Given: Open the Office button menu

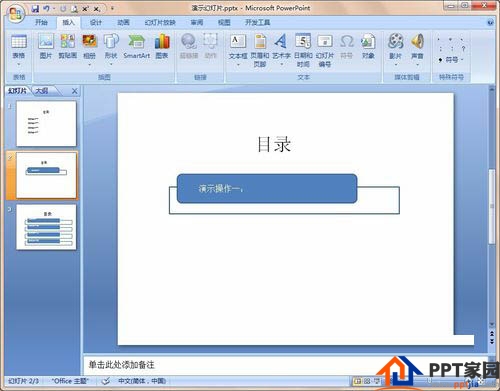Looking at the screenshot, I should pyautogui.click(x=16, y=14).
